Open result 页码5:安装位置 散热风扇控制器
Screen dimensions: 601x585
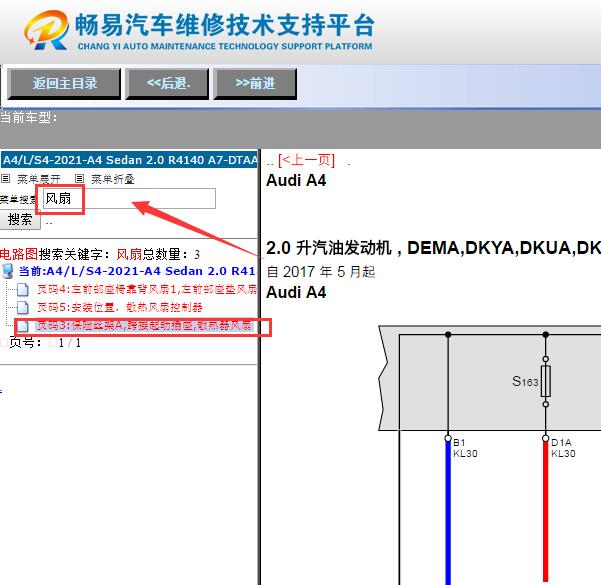(x=120, y=307)
